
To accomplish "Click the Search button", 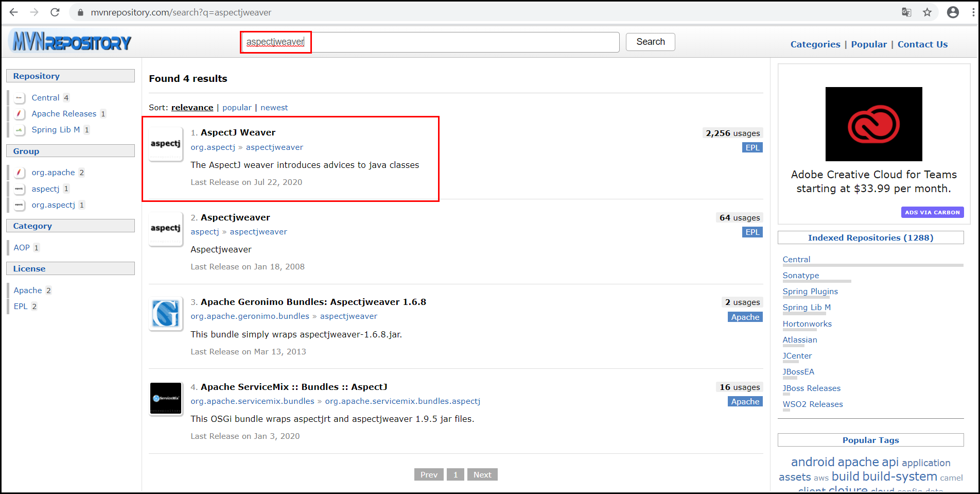I will 650,42.
